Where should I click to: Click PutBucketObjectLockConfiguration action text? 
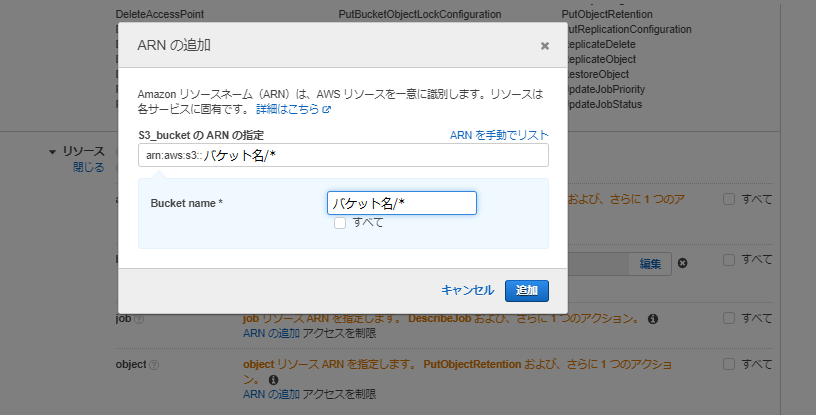tap(420, 14)
